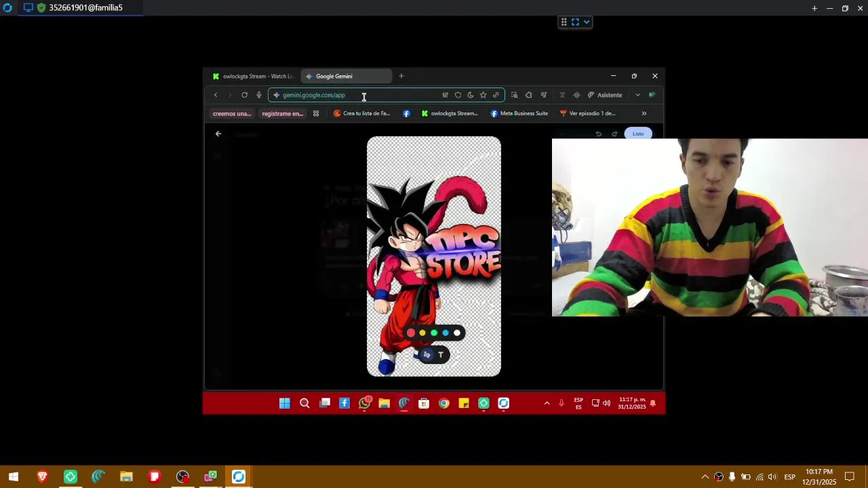Open Chrome in remote taskbar
The image size is (868, 488).
tap(443, 403)
